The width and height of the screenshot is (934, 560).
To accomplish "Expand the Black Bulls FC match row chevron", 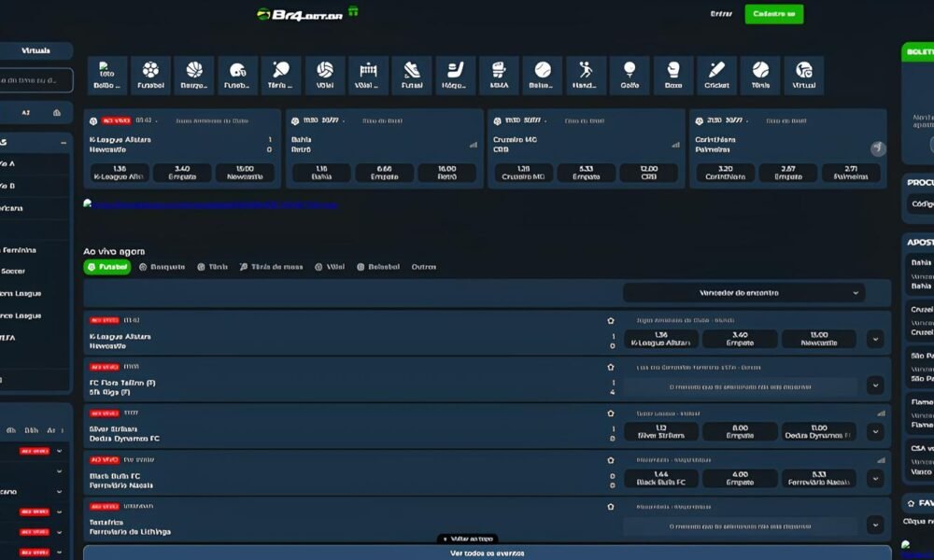I will tap(875, 478).
